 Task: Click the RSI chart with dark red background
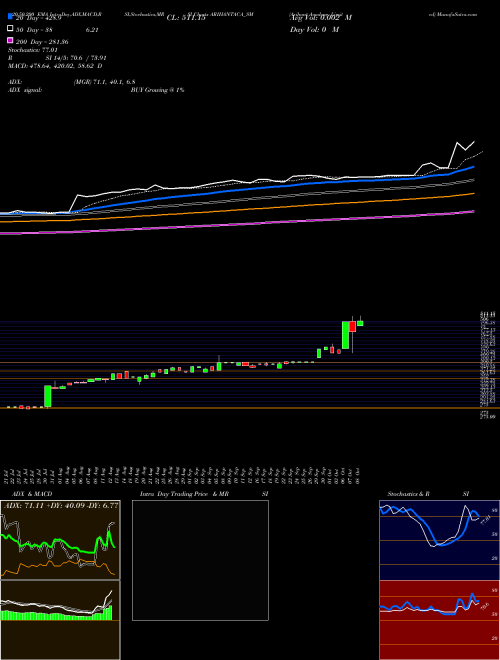pos(439,620)
